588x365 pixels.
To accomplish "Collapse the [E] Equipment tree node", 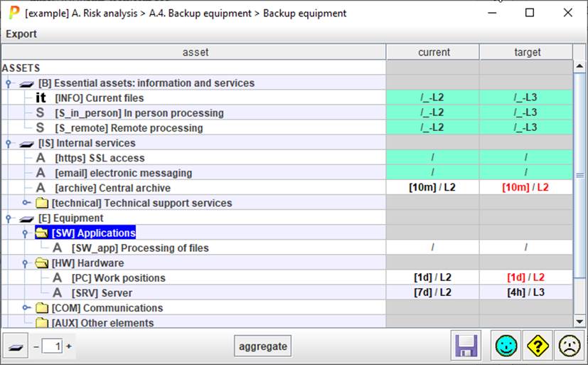I will [9, 218].
